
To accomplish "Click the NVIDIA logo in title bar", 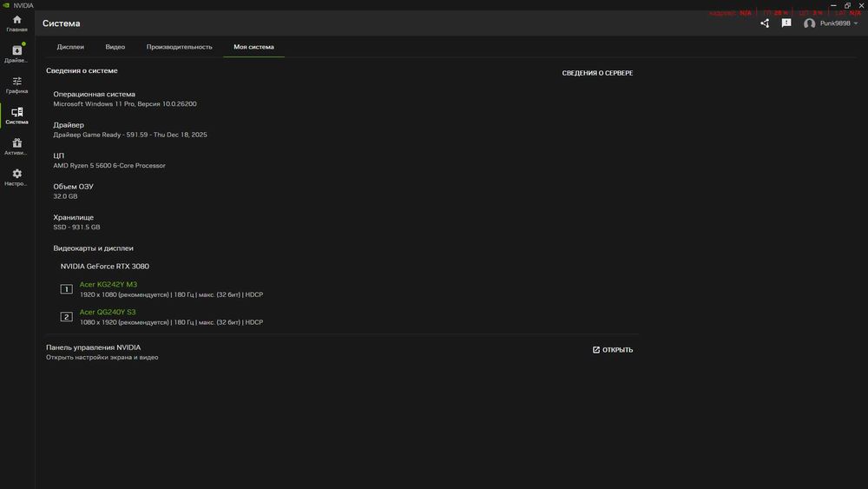I will 6,5.
